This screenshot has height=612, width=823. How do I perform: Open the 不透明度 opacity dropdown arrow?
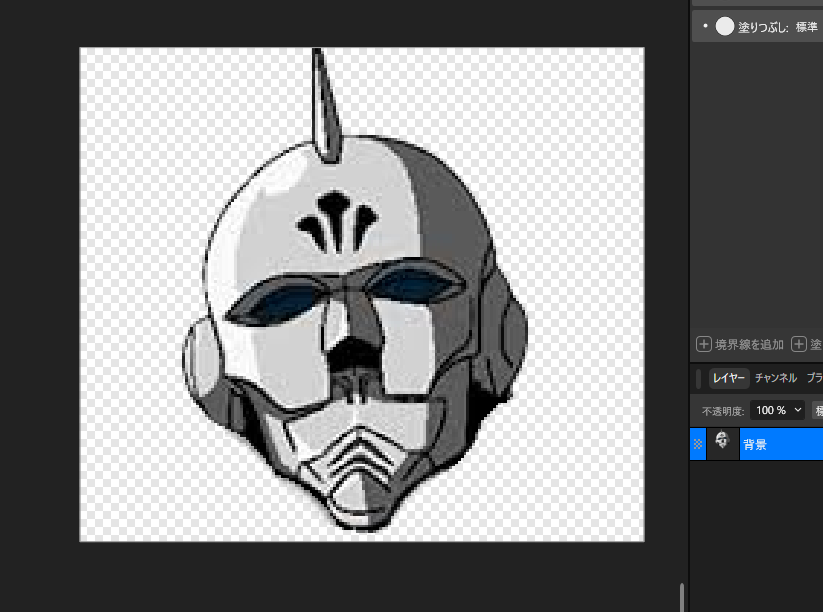tap(798, 410)
